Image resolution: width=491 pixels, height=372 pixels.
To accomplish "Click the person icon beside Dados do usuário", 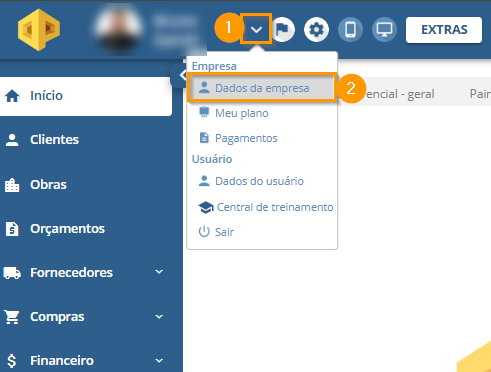I will click(x=204, y=181).
